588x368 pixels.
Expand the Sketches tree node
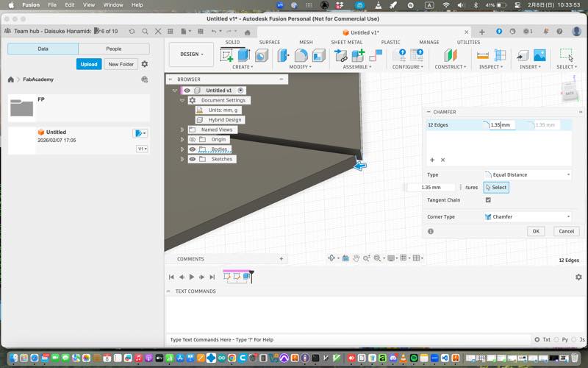[x=182, y=159]
